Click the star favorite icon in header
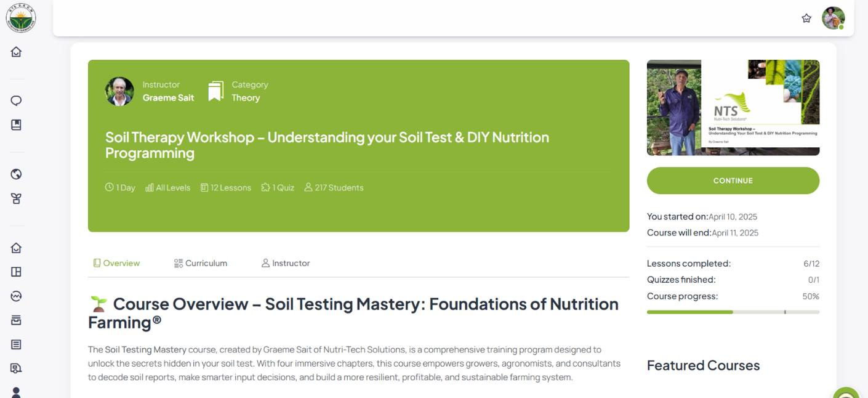 806,18
